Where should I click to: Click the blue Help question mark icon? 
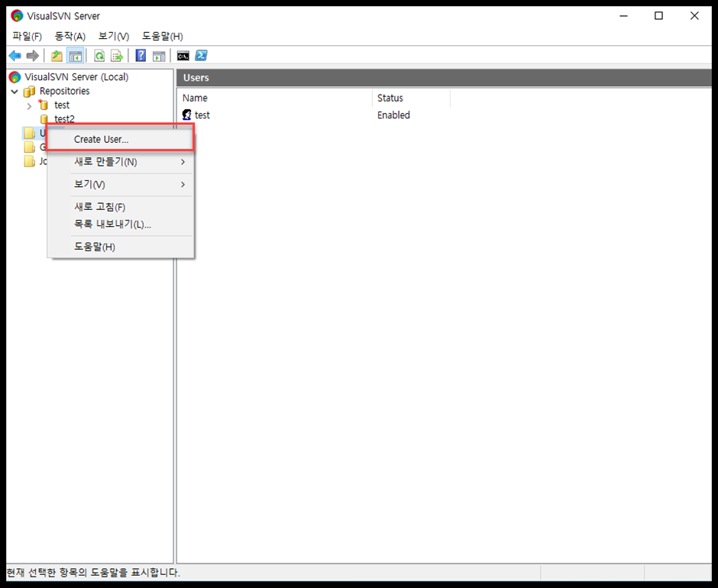pos(141,56)
